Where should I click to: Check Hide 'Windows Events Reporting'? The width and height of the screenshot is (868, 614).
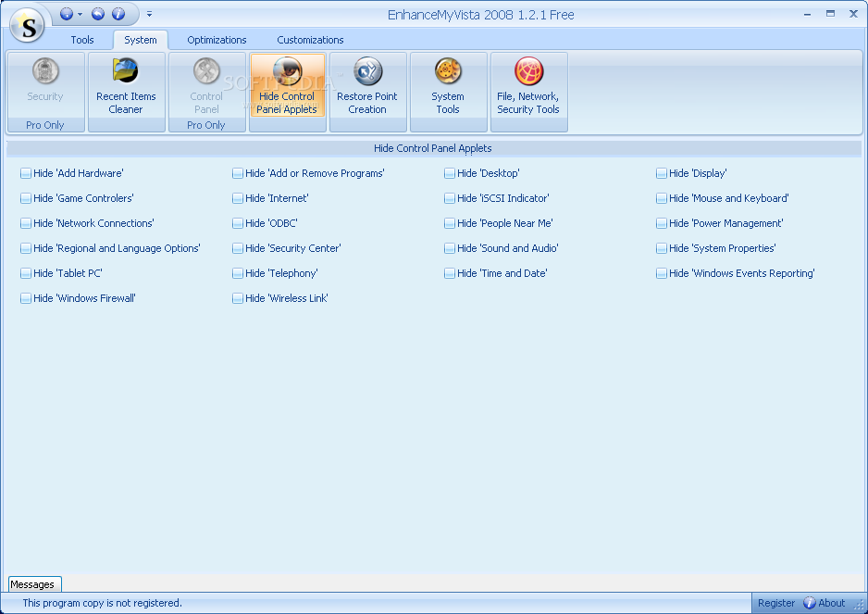662,273
